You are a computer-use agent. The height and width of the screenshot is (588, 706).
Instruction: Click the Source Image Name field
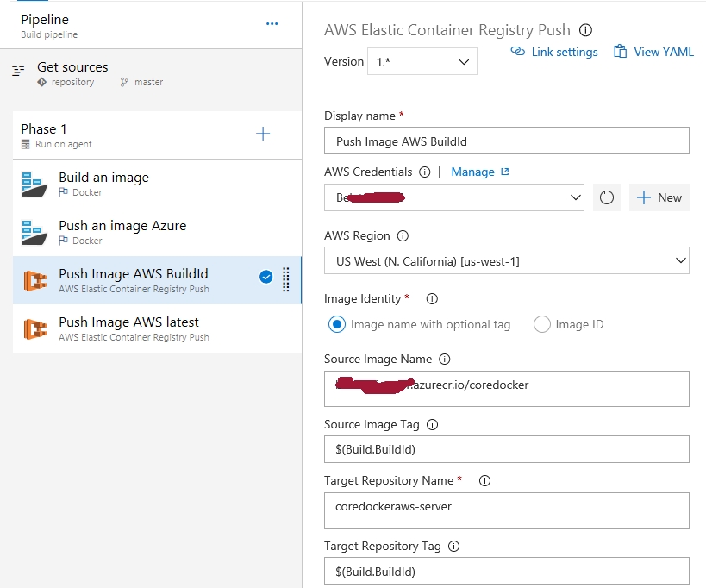coord(507,389)
